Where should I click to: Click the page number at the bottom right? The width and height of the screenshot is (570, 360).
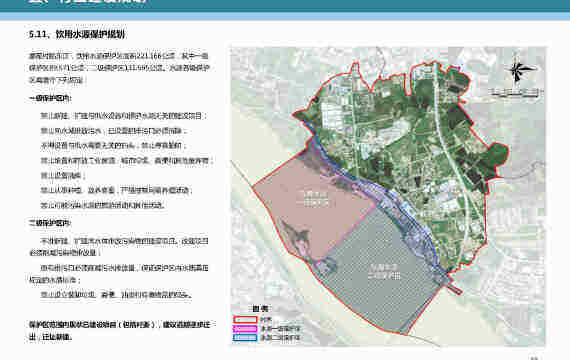click(x=534, y=358)
